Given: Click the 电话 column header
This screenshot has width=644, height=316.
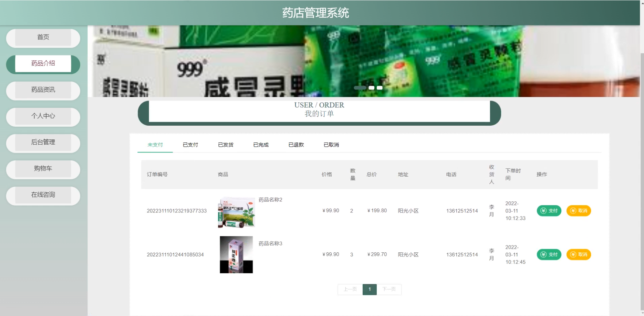Looking at the screenshot, I should coord(451,175).
